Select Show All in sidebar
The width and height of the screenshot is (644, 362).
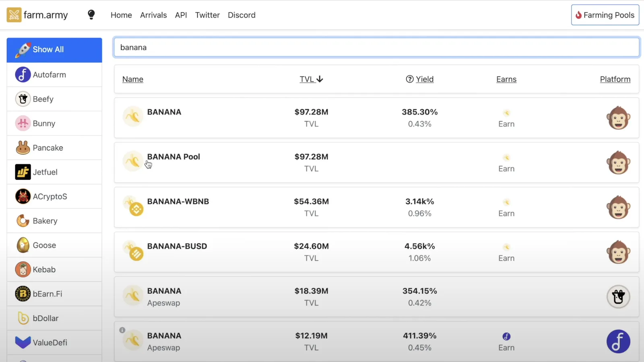click(x=54, y=49)
